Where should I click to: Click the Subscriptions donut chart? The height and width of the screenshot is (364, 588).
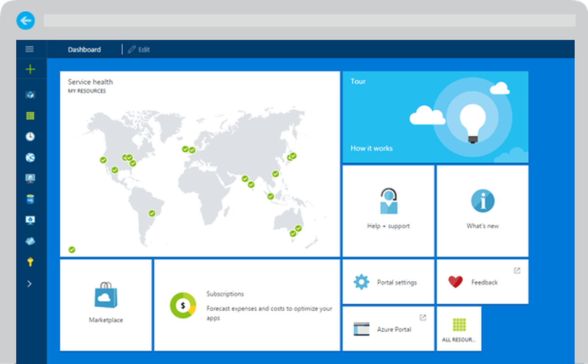(183, 305)
